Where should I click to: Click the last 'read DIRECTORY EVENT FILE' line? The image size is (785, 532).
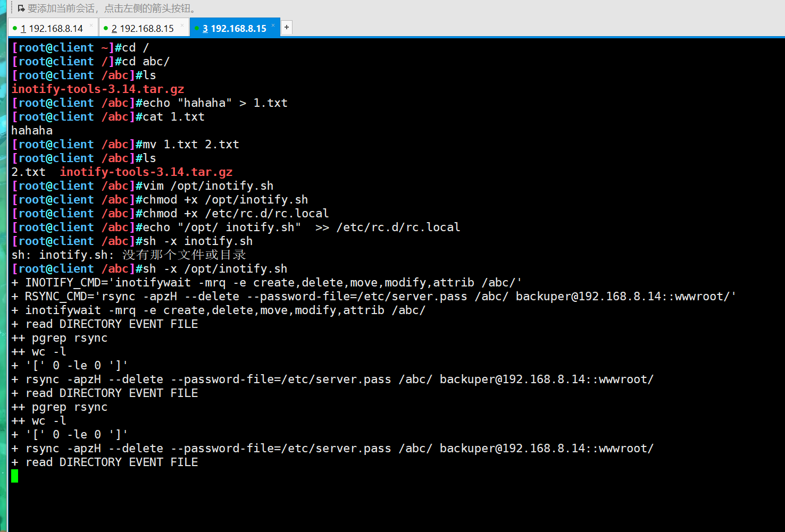pyautogui.click(x=105, y=462)
